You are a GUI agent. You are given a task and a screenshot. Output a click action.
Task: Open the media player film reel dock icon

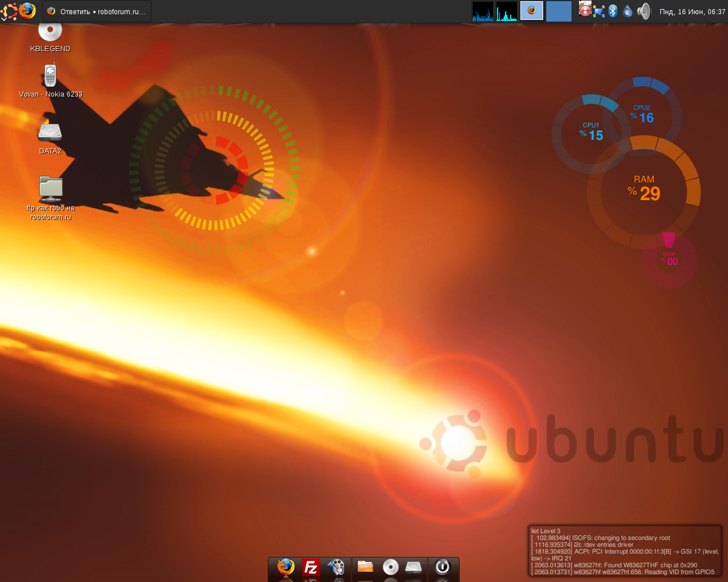tap(336, 567)
